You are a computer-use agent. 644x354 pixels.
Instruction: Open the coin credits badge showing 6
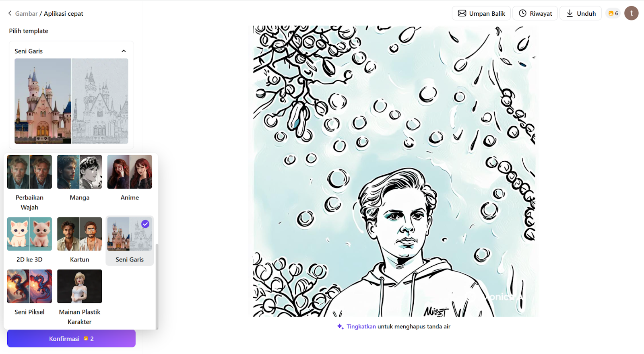[613, 13]
